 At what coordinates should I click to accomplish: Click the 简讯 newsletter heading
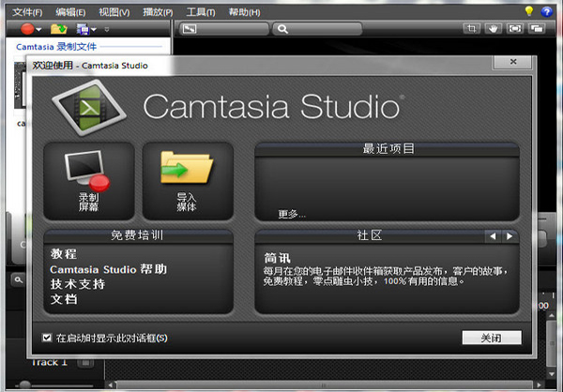tap(277, 258)
